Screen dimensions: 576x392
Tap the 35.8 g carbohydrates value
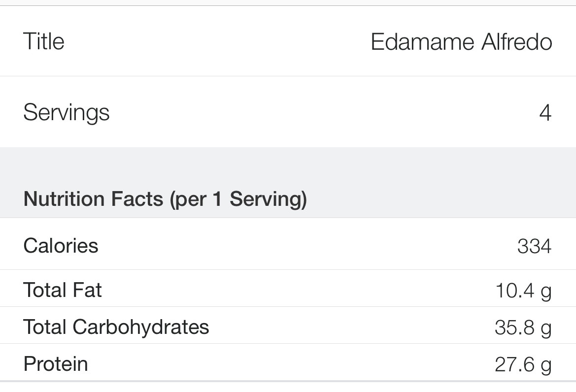(x=523, y=327)
